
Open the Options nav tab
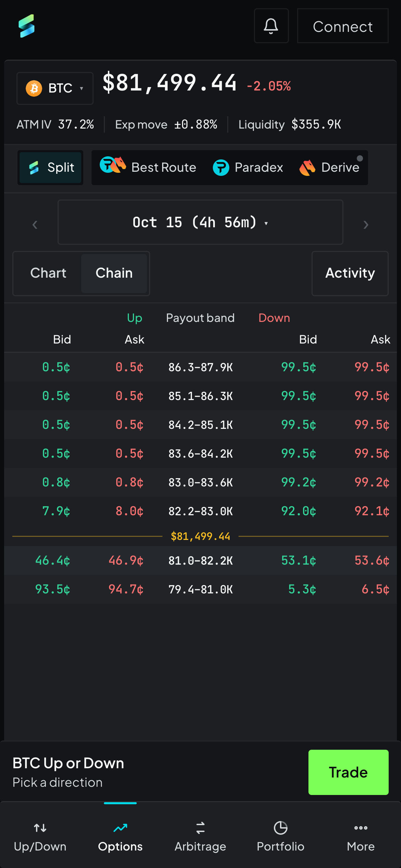[x=120, y=836]
